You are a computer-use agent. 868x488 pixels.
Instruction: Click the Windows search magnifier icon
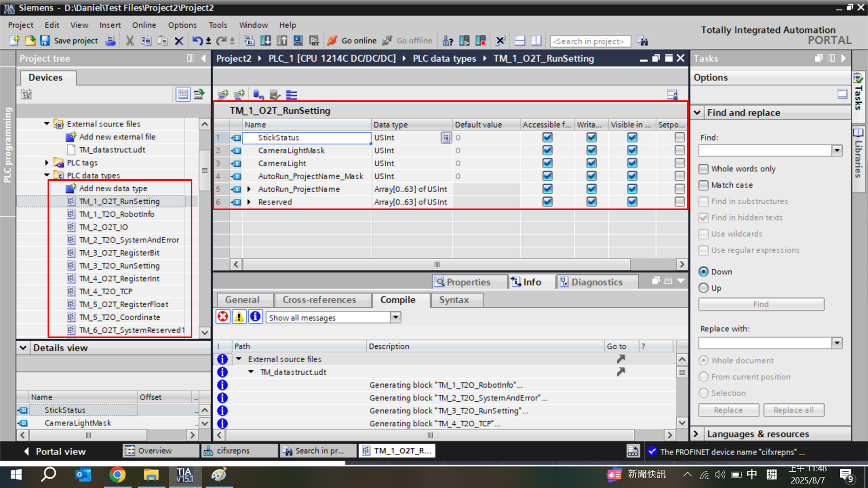pos(49,474)
